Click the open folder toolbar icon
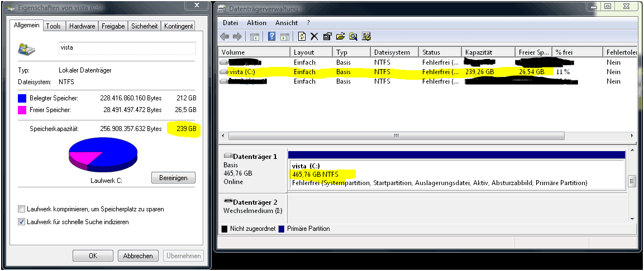Viewport: 644px width, 271px height. [340, 36]
